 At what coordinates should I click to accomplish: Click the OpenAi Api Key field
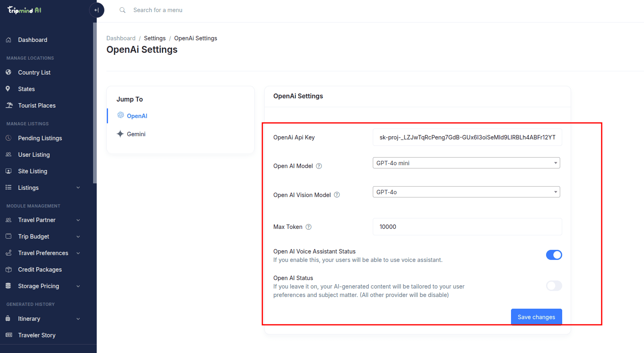pyautogui.click(x=467, y=137)
